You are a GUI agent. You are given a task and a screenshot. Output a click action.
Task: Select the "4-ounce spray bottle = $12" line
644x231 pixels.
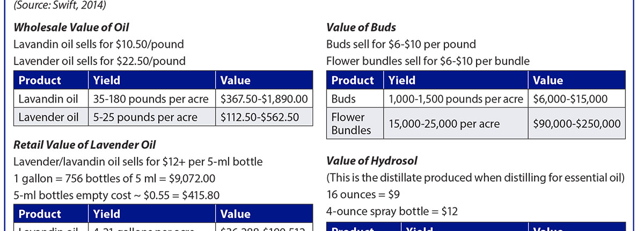click(x=392, y=211)
